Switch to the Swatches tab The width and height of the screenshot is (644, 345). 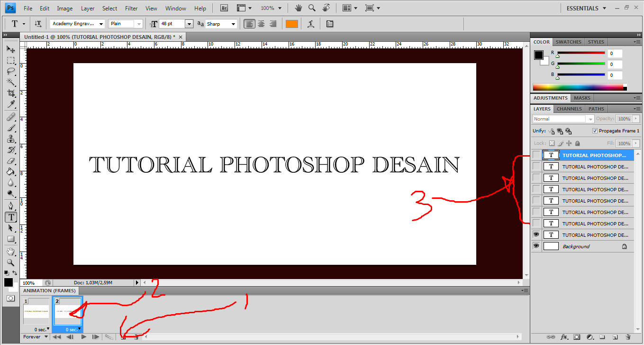pyautogui.click(x=569, y=42)
